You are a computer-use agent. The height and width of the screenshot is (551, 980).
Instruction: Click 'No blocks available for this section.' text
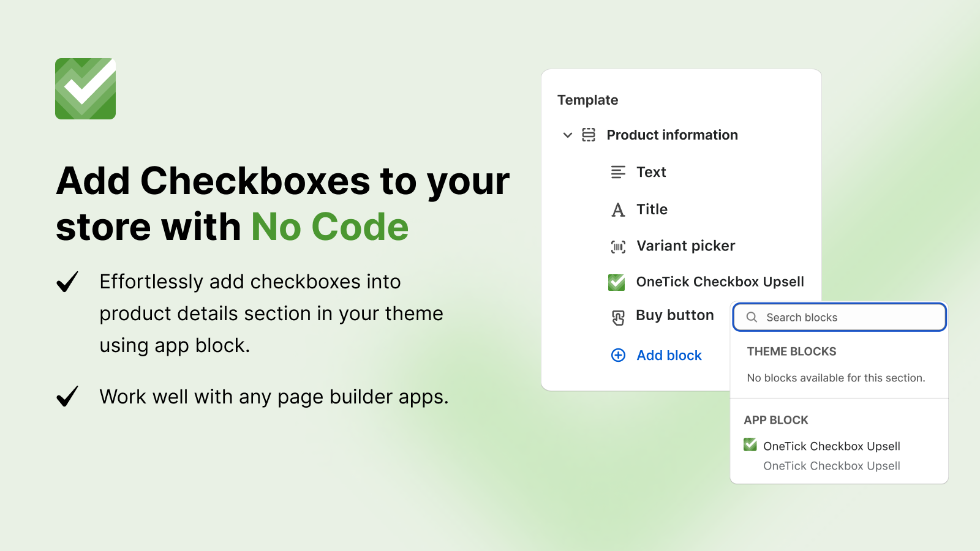tap(836, 378)
